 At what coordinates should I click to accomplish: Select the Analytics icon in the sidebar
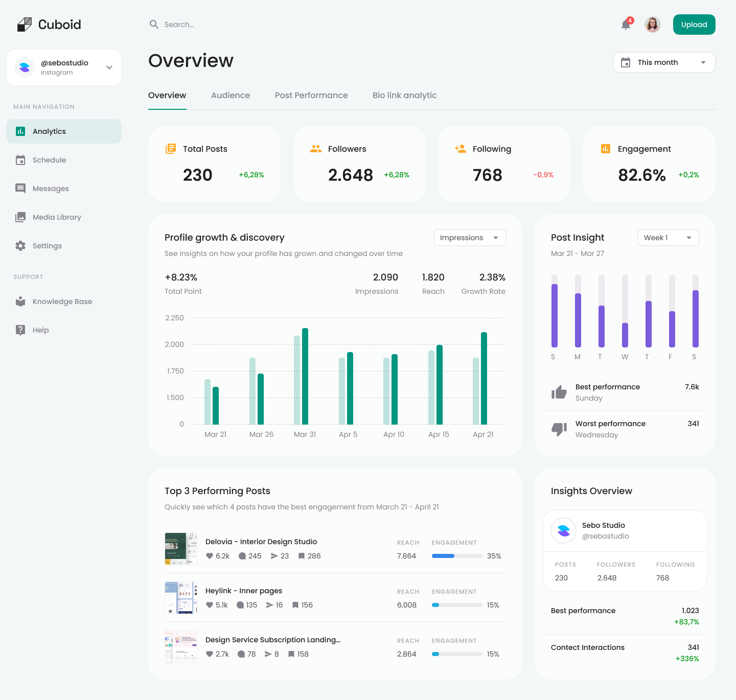(x=20, y=131)
